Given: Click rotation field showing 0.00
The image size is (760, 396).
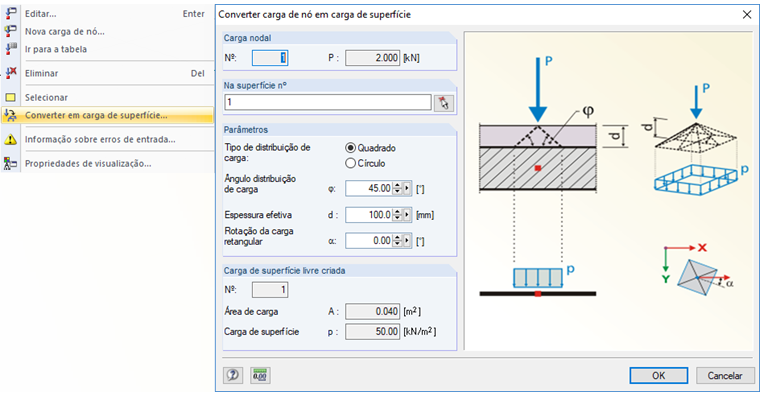Looking at the screenshot, I should [x=369, y=240].
